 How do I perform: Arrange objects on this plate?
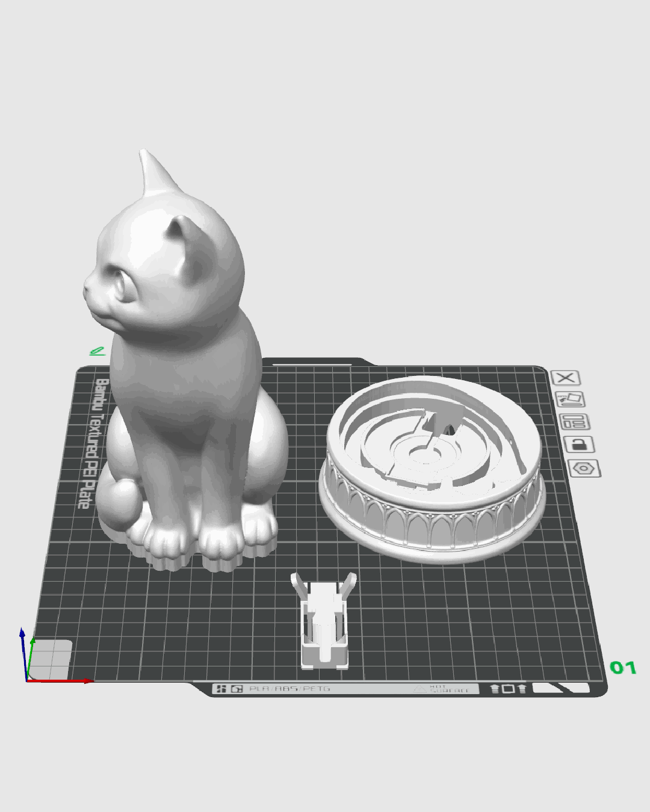point(575,422)
